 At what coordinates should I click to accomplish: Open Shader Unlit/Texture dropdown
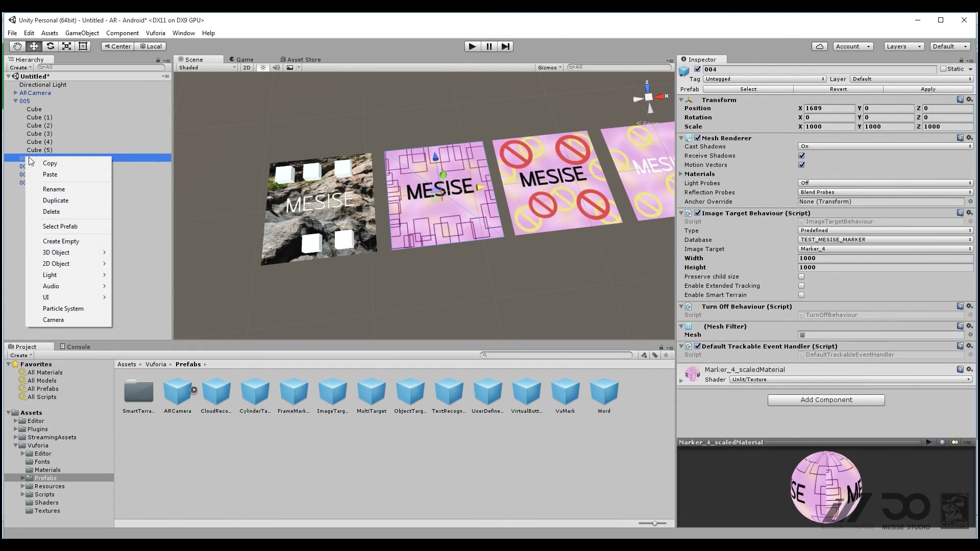pos(850,380)
